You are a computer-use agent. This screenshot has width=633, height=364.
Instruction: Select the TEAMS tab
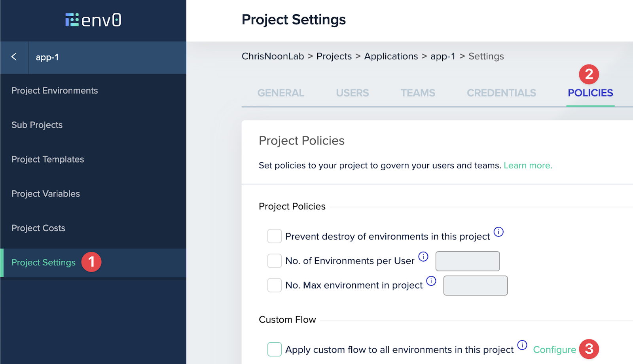[x=418, y=93]
